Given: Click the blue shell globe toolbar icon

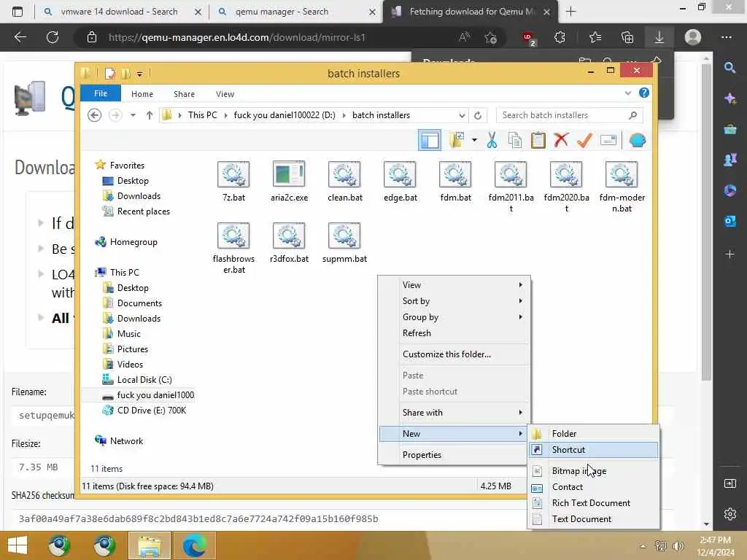Looking at the screenshot, I should [637, 141].
